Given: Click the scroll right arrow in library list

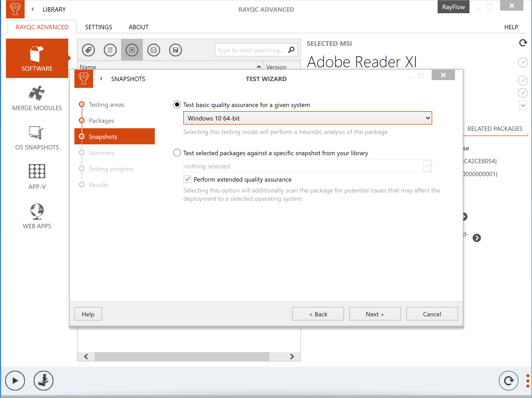Looking at the screenshot, I should (292, 357).
